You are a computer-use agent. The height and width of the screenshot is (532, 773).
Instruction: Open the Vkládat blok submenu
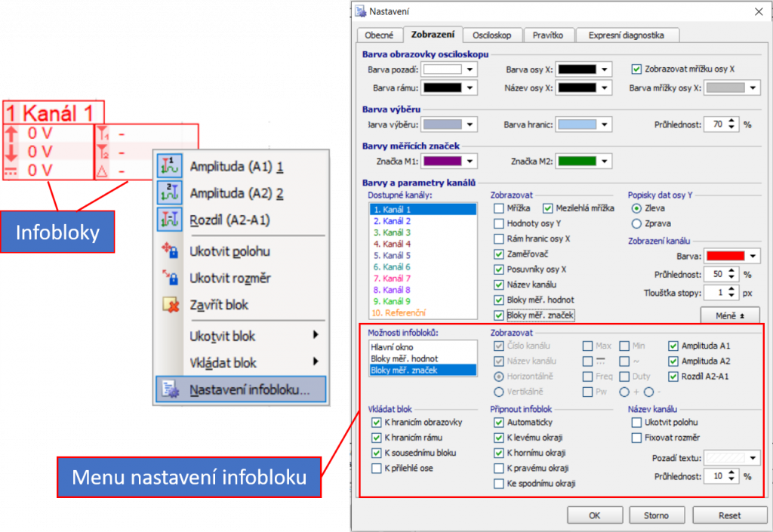pyautogui.click(x=240, y=363)
